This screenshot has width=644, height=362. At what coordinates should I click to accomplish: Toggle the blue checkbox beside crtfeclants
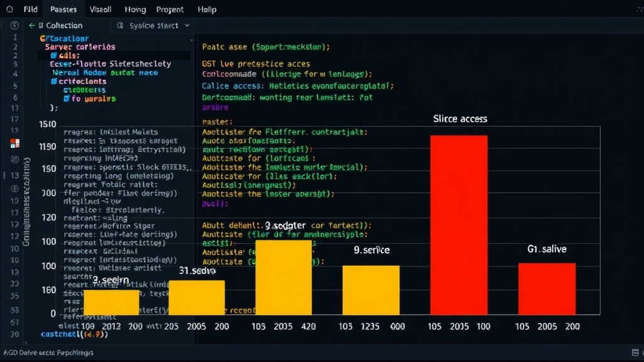[x=54, y=81]
